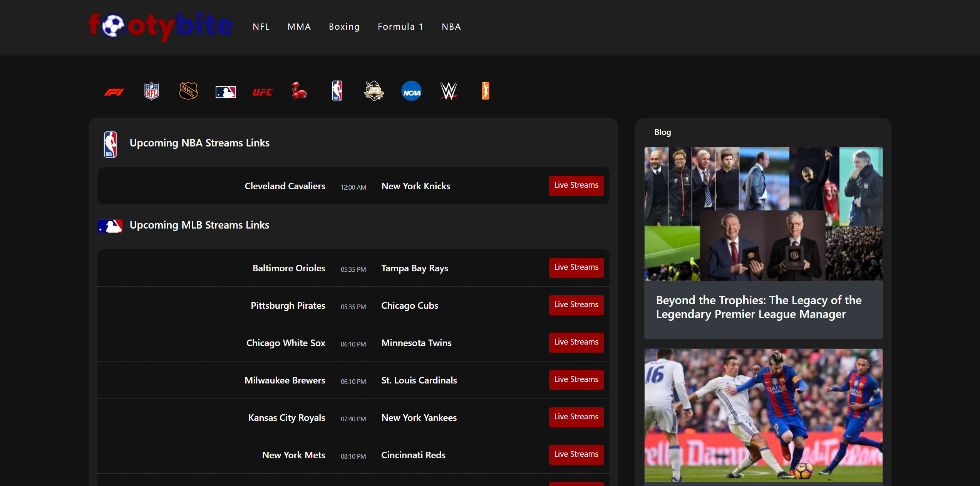Open the WWE league icon
The width and height of the screenshot is (980, 486).
(449, 91)
